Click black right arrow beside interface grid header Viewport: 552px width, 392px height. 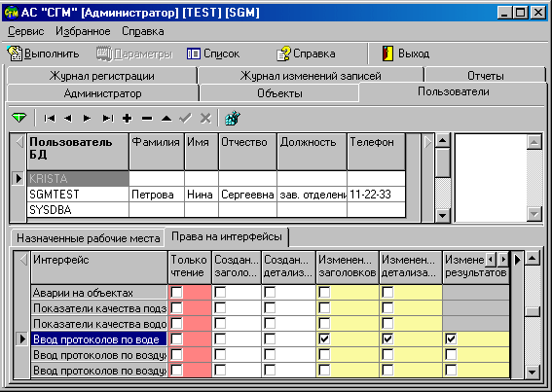518,260
